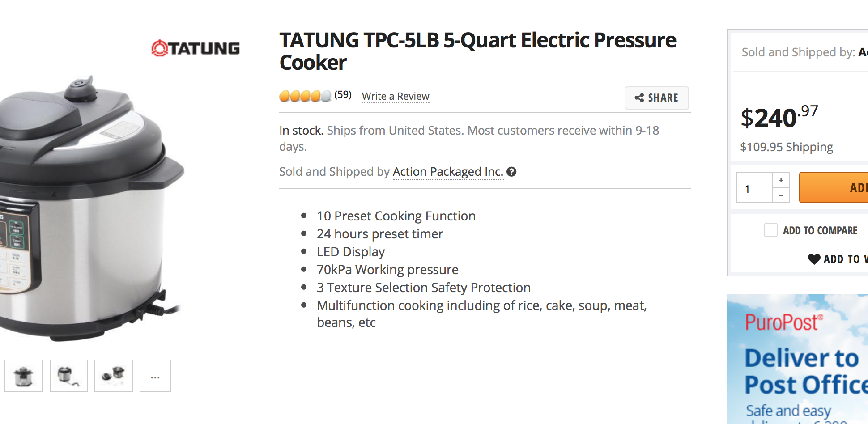
Task: Click the orange Add to Cart button
Action: click(x=834, y=187)
